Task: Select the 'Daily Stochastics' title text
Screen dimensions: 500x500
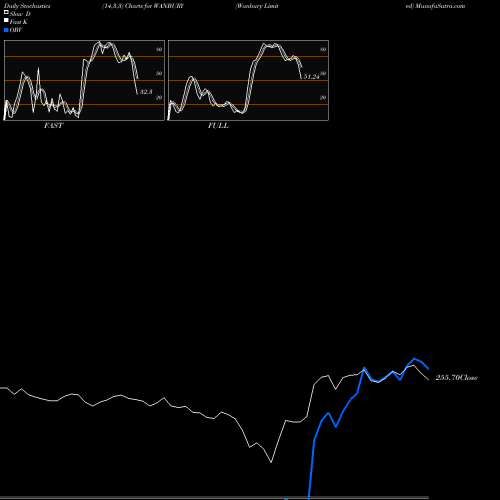Action: pos(27,6)
